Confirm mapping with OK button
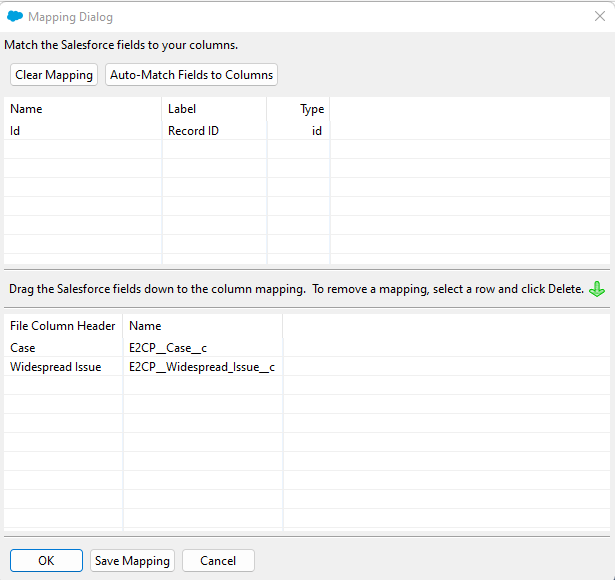The image size is (615, 580). pyautogui.click(x=46, y=560)
